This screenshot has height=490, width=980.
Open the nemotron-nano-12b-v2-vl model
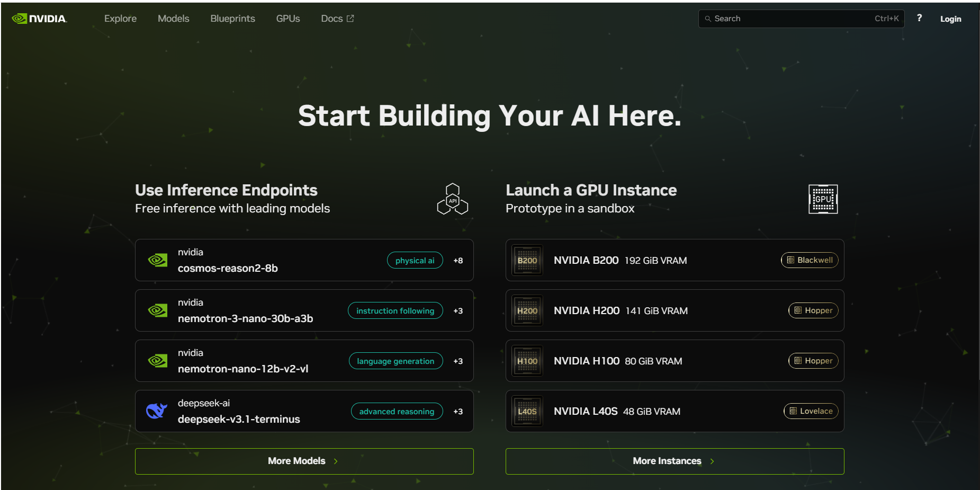tap(304, 361)
